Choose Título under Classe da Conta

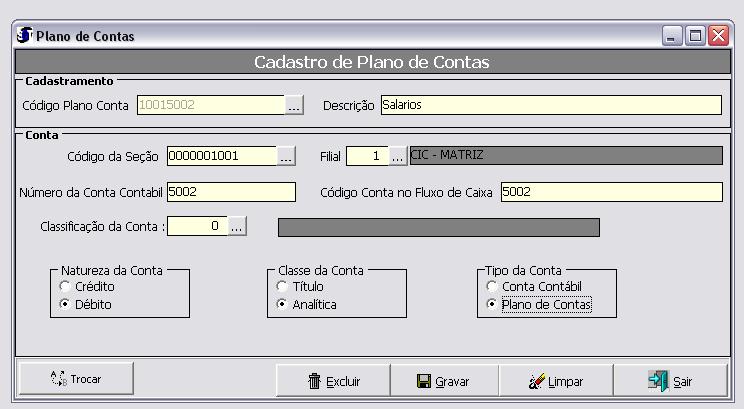coord(282,287)
